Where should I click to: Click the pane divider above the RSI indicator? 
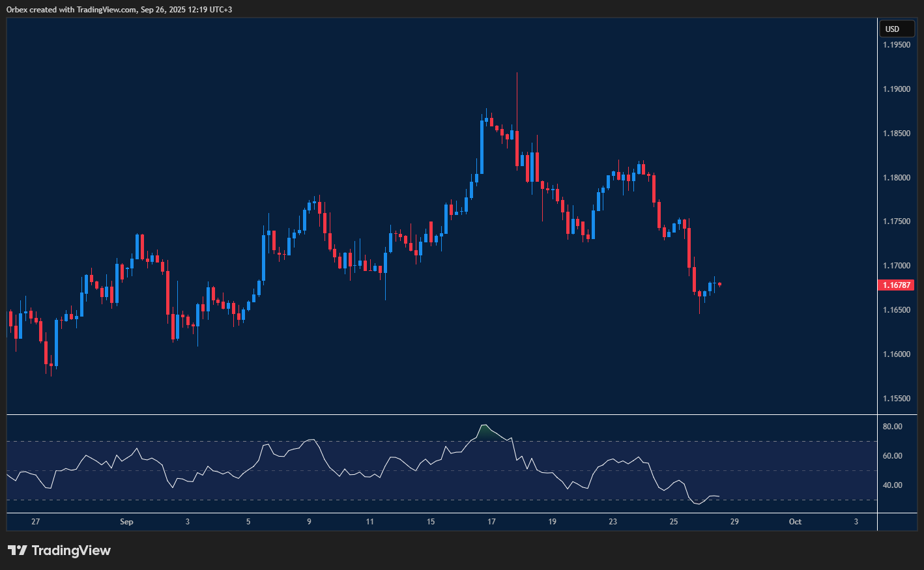[442, 414]
